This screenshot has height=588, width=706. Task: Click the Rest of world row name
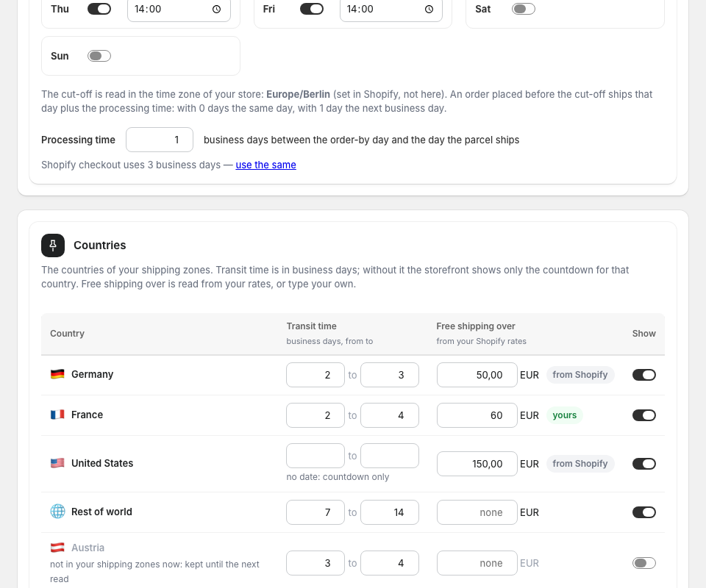(101, 512)
